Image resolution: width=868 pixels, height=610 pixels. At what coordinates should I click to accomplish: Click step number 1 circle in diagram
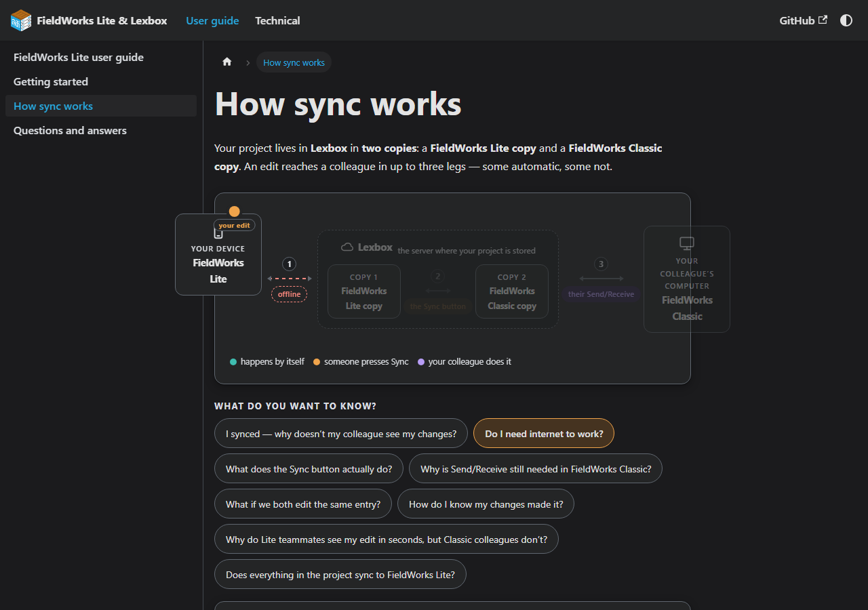pos(290,264)
